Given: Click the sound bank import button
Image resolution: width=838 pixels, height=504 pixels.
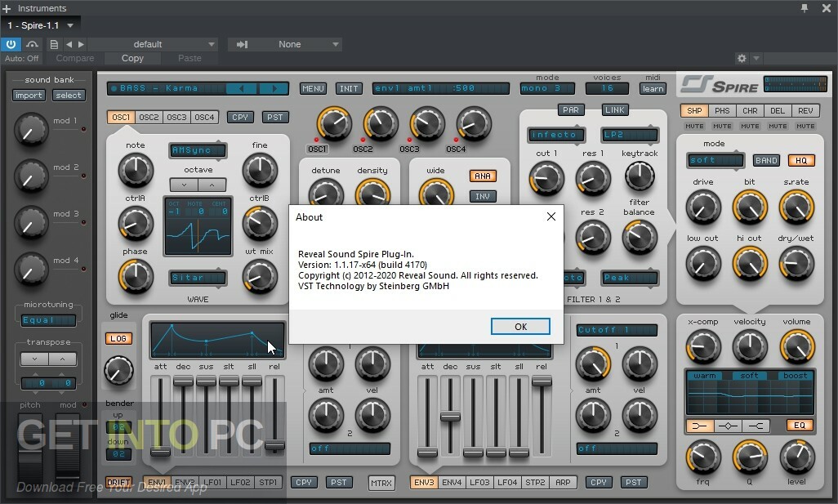Looking at the screenshot, I should (29, 95).
